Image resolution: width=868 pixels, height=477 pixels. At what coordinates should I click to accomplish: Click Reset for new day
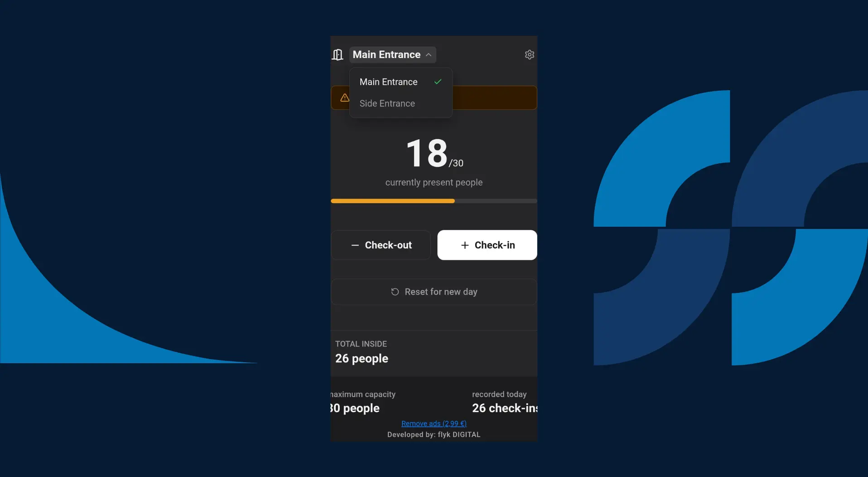(x=434, y=292)
